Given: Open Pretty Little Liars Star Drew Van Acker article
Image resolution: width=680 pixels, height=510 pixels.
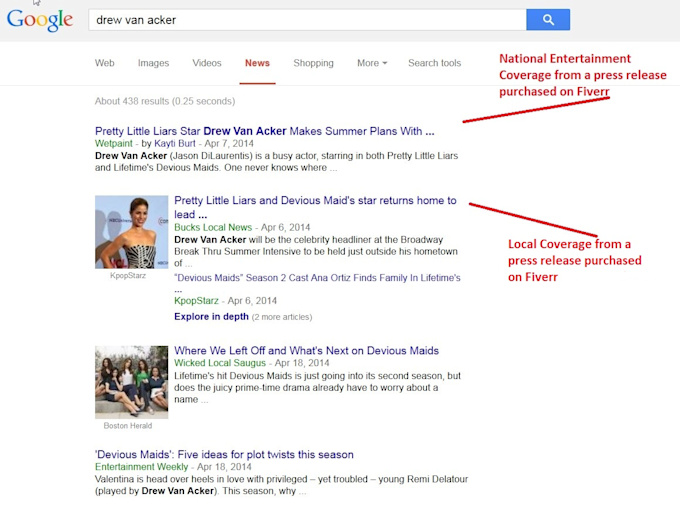Looking at the screenshot, I should (x=265, y=131).
